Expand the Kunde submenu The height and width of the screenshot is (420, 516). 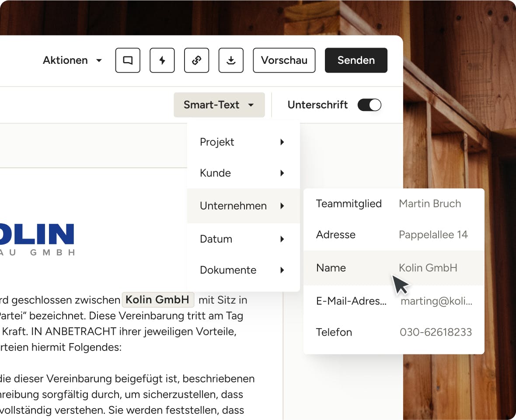coord(243,173)
